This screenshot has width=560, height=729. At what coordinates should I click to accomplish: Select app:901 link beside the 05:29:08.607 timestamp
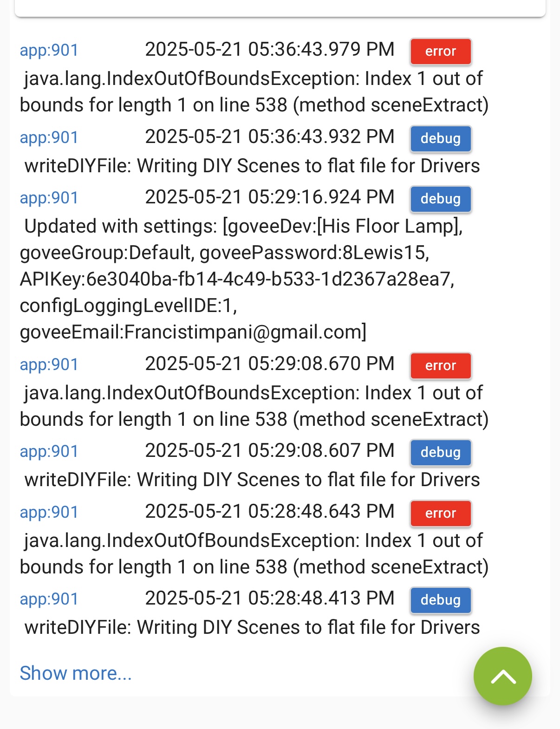(x=49, y=451)
